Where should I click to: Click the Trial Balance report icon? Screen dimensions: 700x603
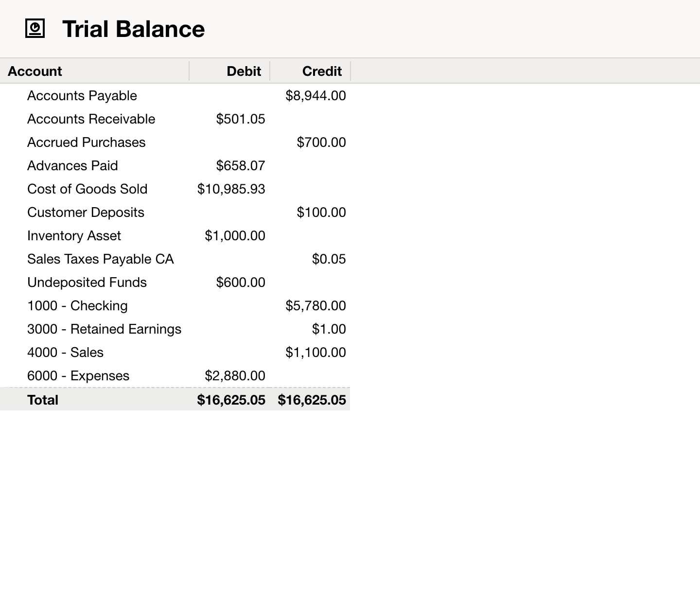point(35,29)
